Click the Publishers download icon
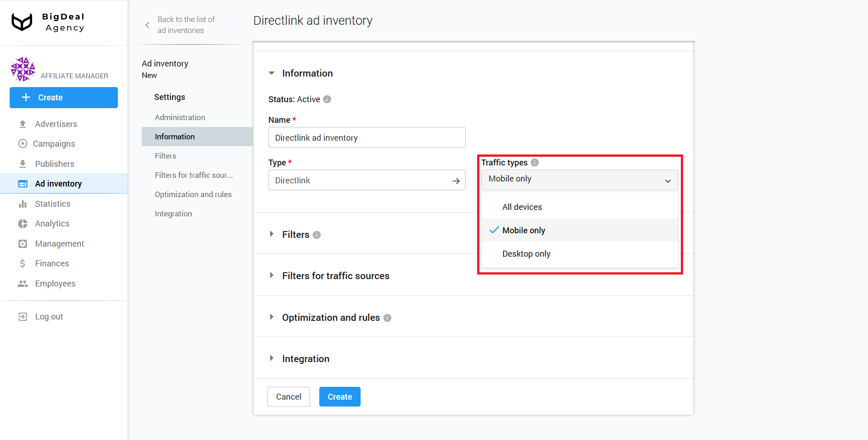Image resolution: width=868 pixels, height=440 pixels. pyautogui.click(x=23, y=164)
